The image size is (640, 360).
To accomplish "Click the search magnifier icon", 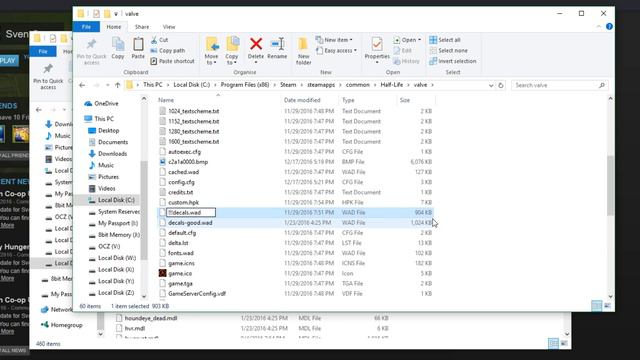I will click(x=602, y=85).
